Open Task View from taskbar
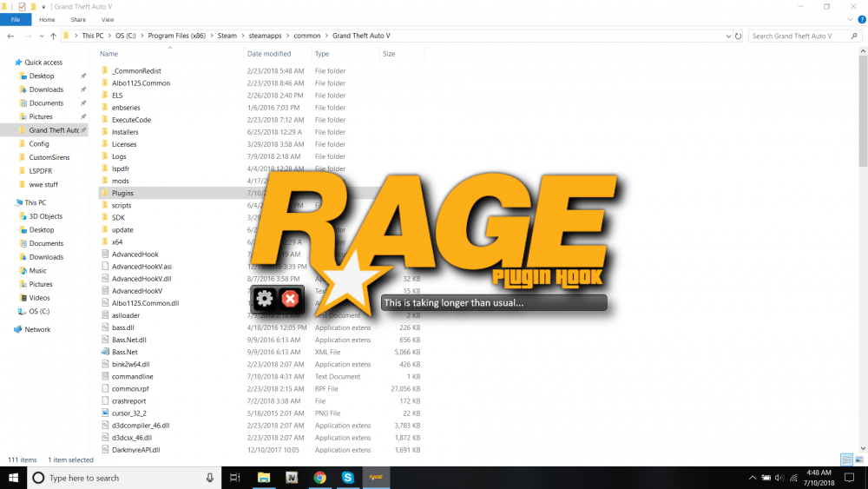868x489 pixels. (x=234, y=478)
